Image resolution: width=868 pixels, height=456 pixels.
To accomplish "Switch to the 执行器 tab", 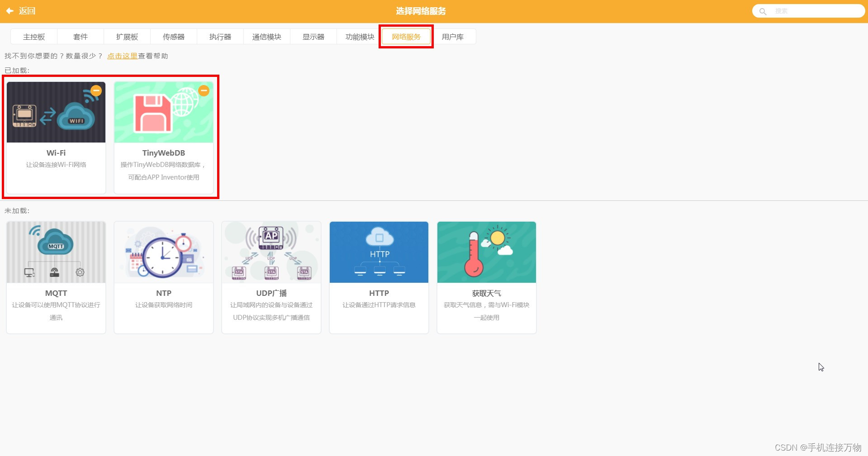I will pyautogui.click(x=220, y=37).
